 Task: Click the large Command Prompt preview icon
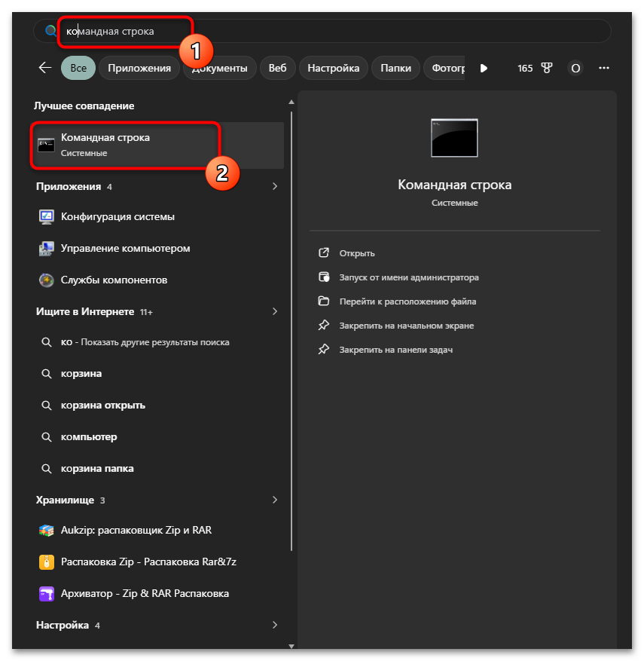(x=454, y=138)
